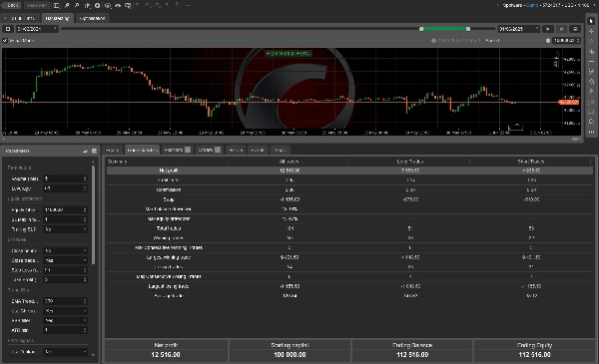Click the Long Trades column header
Image resolution: width=599 pixels, height=364 pixels.
point(410,162)
